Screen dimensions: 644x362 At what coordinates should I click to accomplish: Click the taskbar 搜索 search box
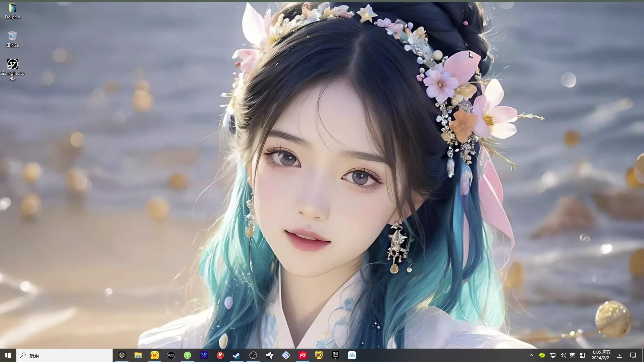click(64, 355)
